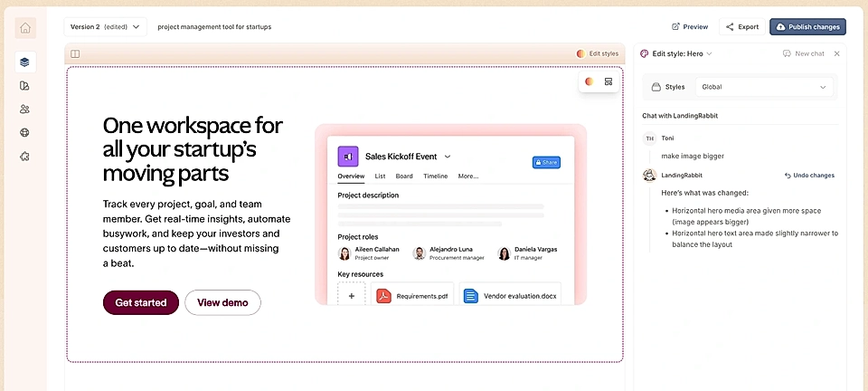Click Edit styles in canvas toolbar
Viewport: 868px width, 391px height.
click(598, 53)
